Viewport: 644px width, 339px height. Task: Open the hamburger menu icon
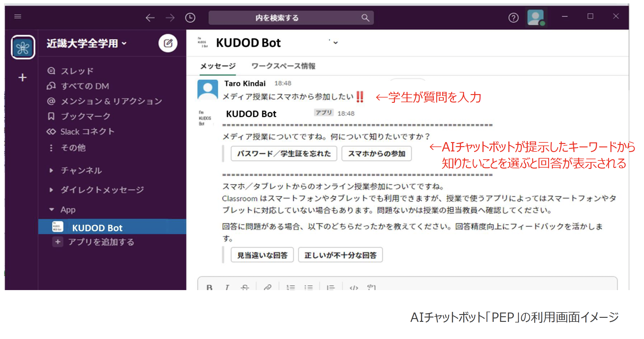pos(18,16)
